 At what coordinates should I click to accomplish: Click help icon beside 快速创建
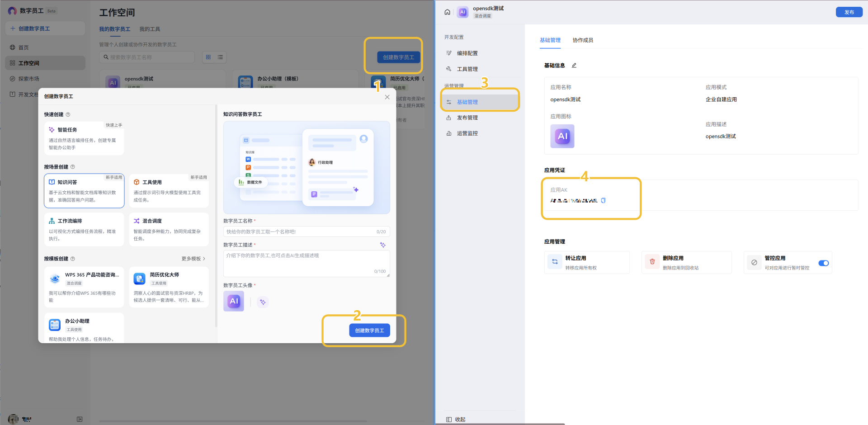(x=68, y=115)
